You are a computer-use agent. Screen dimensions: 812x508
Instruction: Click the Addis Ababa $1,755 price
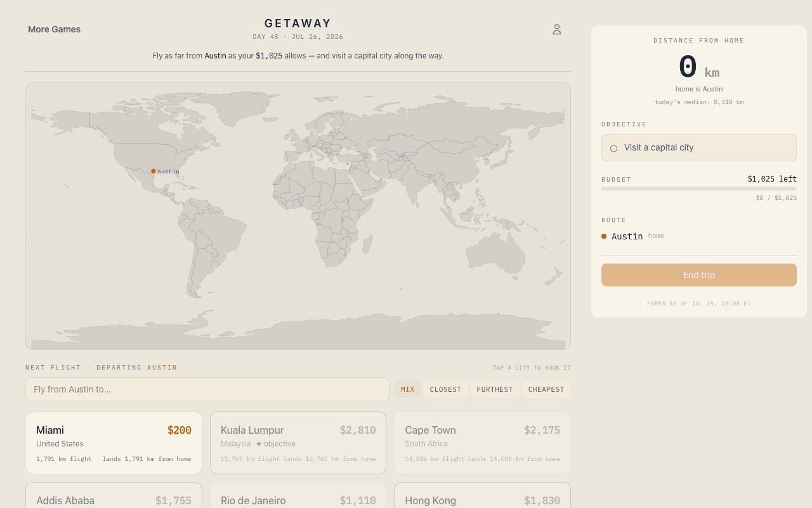point(173,500)
